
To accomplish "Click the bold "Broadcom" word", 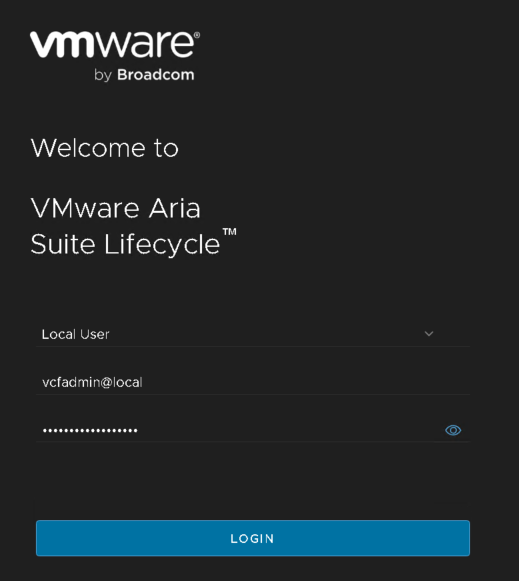I will pos(156,75).
